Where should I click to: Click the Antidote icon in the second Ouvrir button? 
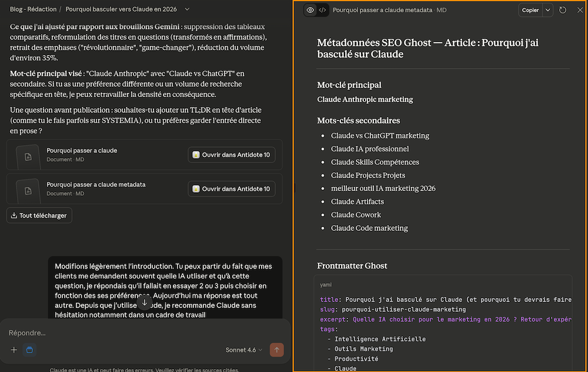(196, 189)
